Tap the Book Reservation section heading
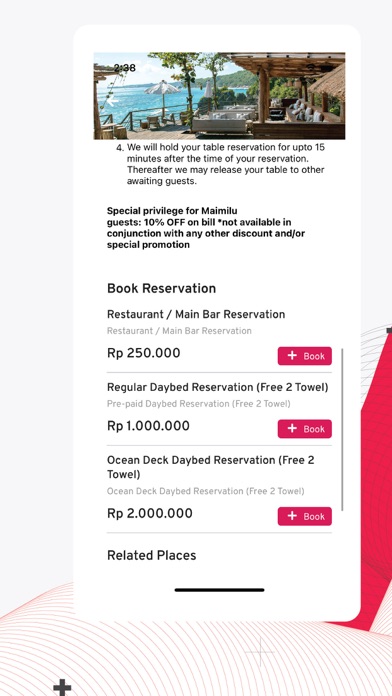This screenshot has height=696, width=392. 162,289
